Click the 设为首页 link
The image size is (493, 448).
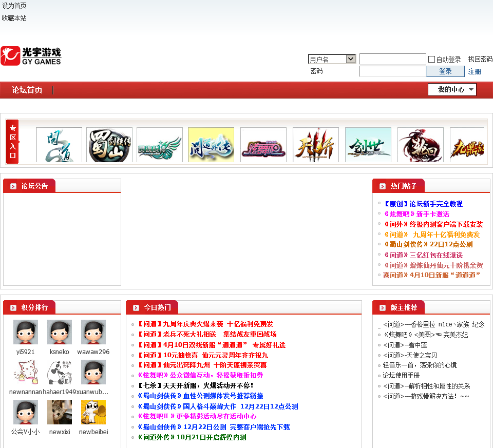[14, 6]
